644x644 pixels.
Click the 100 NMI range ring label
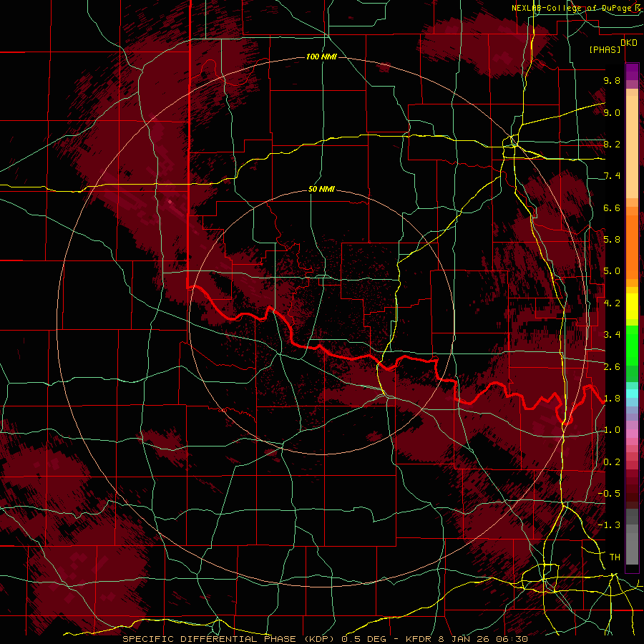[x=321, y=57]
